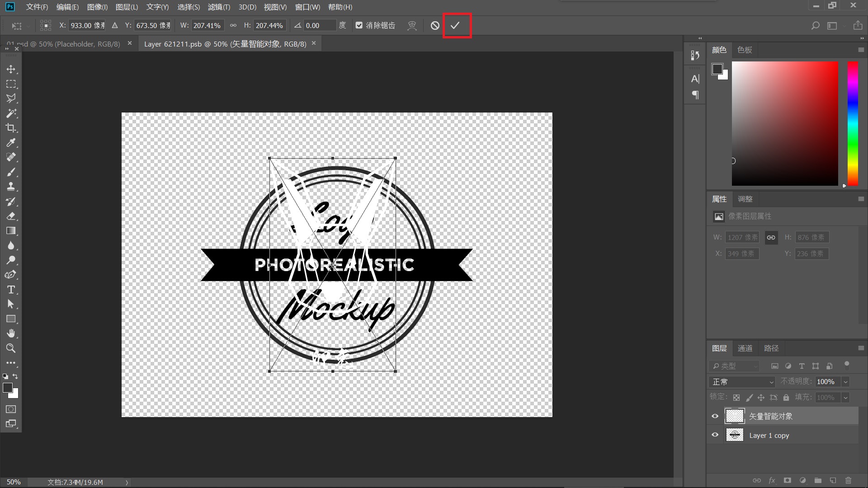Select the Eyedropper tool
Viewport: 868px width, 488px height.
coord(11,143)
